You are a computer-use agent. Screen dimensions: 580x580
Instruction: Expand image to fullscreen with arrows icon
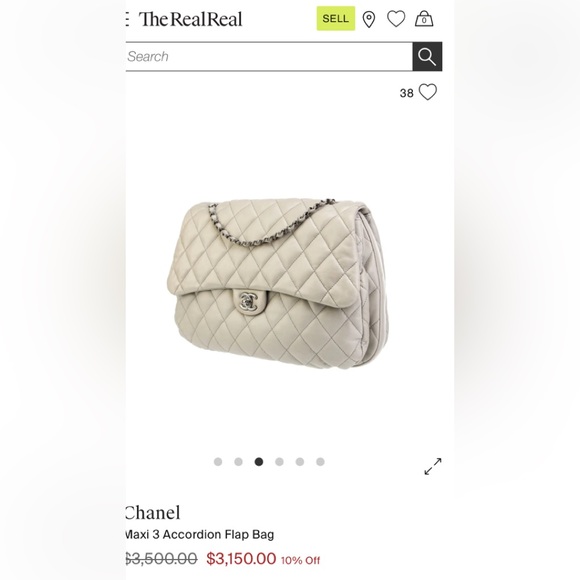(433, 466)
